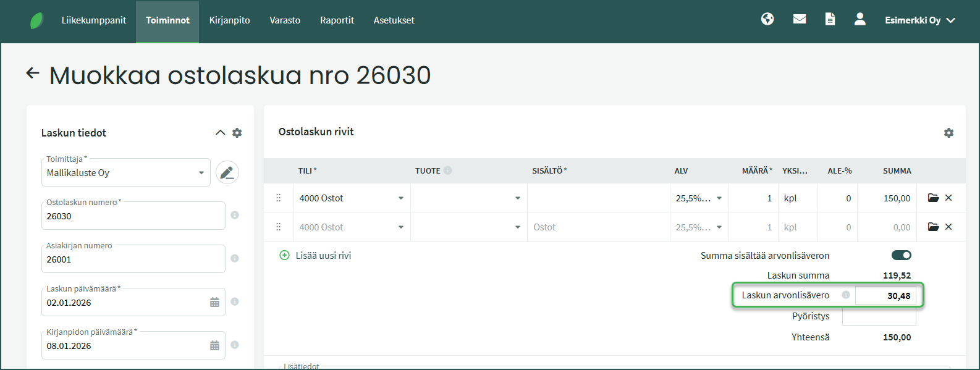Edit supplier with the pencil icon
The image size is (980, 370).
click(x=227, y=172)
